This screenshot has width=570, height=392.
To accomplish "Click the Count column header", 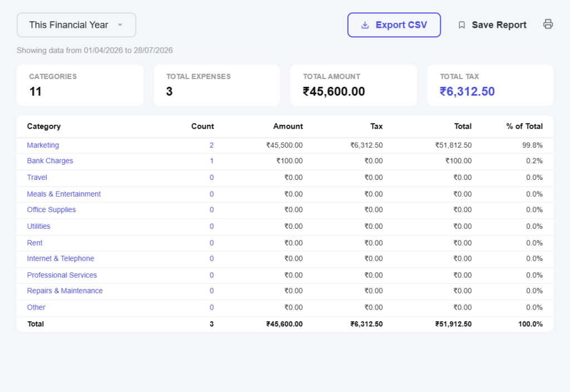I will coord(203,126).
